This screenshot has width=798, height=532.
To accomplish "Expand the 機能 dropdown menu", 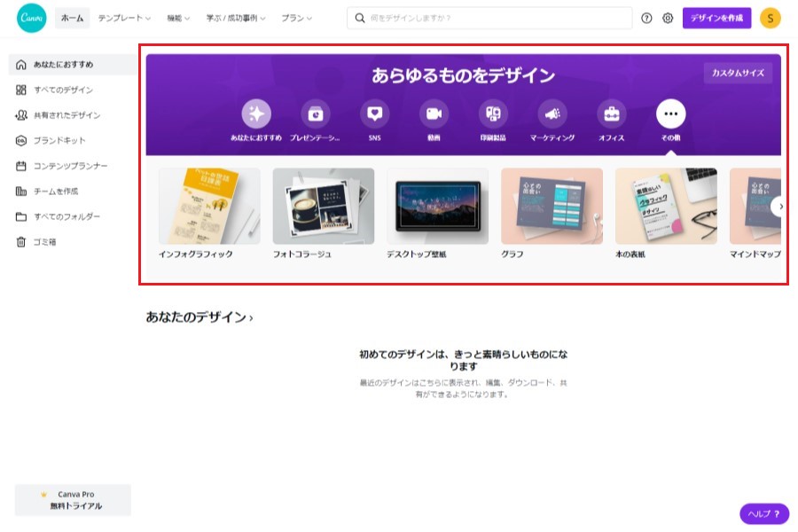I will coord(178,18).
